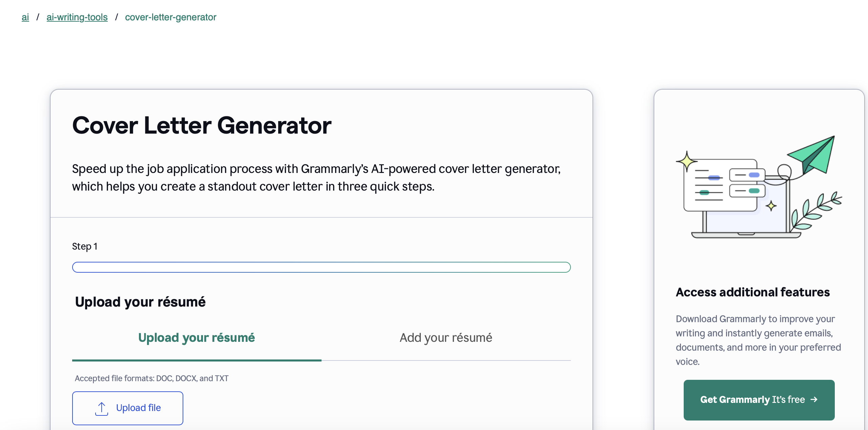Image resolution: width=868 pixels, height=430 pixels.
Task: Switch to Add your résumé tab
Action: (x=446, y=338)
